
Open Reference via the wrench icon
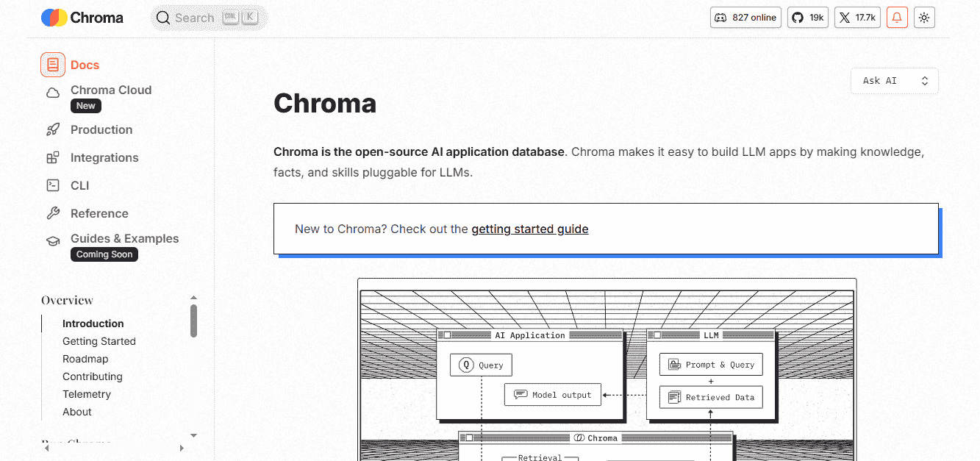53,213
